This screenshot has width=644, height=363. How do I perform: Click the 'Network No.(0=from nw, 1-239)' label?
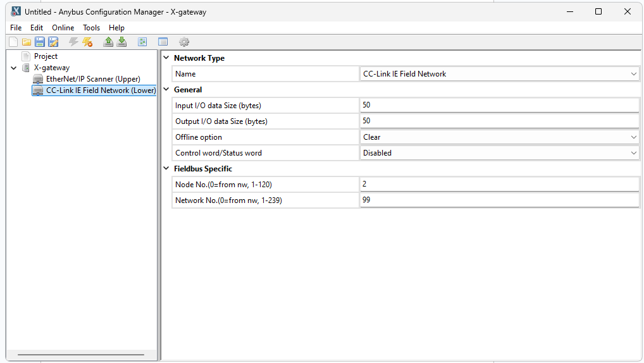[x=228, y=200]
